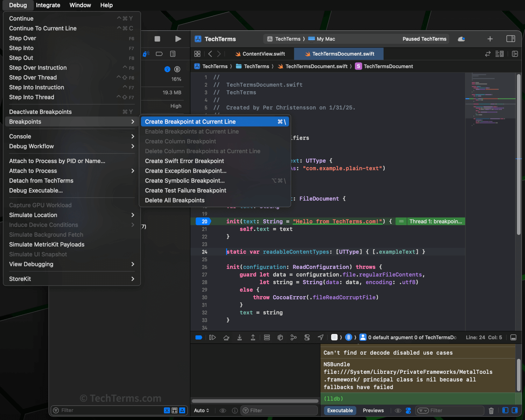The image size is (525, 420).
Task: Open editor options lines icon
Action: click(499, 54)
